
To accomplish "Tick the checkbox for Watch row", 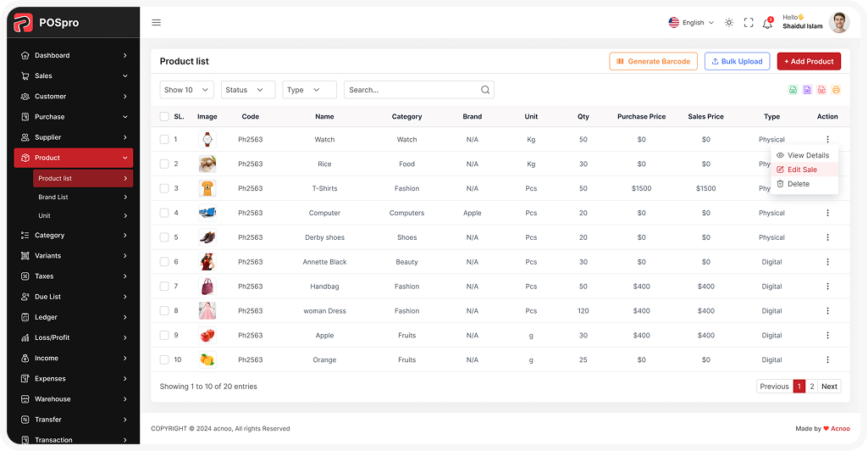I will click(x=164, y=139).
